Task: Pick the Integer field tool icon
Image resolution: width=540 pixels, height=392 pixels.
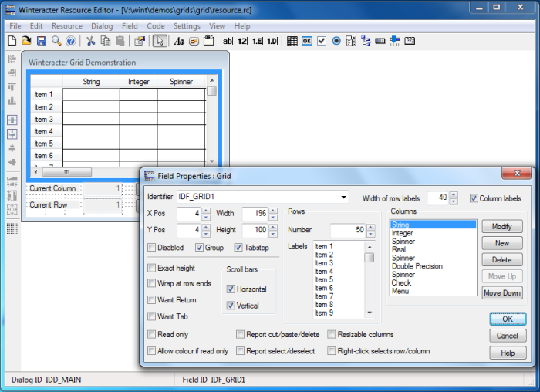Action: tap(242, 41)
